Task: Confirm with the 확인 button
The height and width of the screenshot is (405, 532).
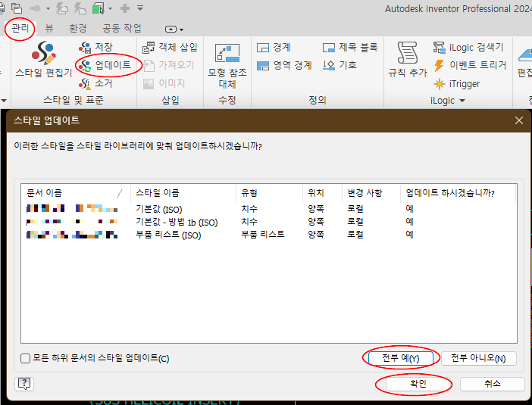Action: [x=418, y=384]
